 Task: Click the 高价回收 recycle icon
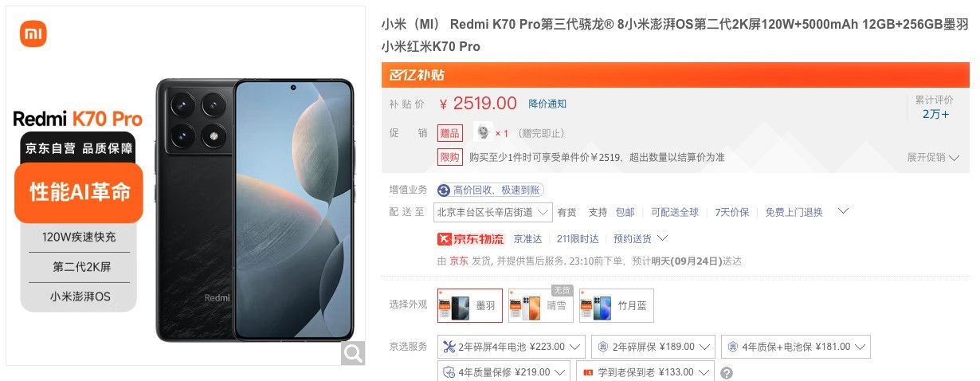pyautogui.click(x=444, y=190)
